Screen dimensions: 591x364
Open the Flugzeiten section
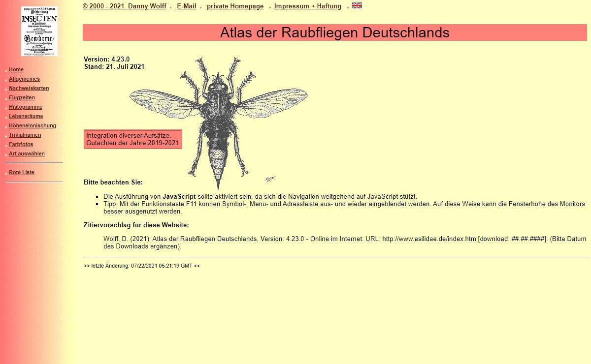22,98
